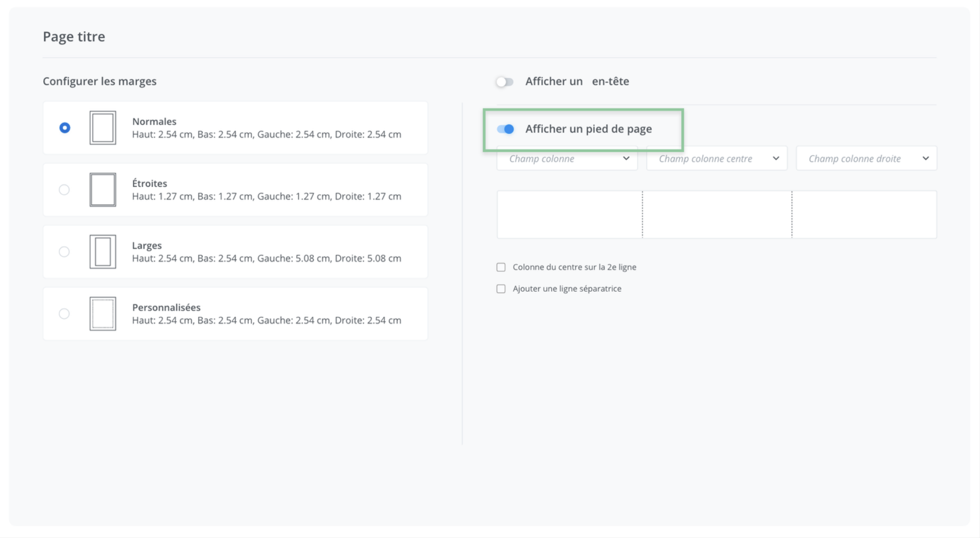The height and width of the screenshot is (538, 980).
Task: Click the Personnalisées margins label
Action: pyautogui.click(x=166, y=307)
